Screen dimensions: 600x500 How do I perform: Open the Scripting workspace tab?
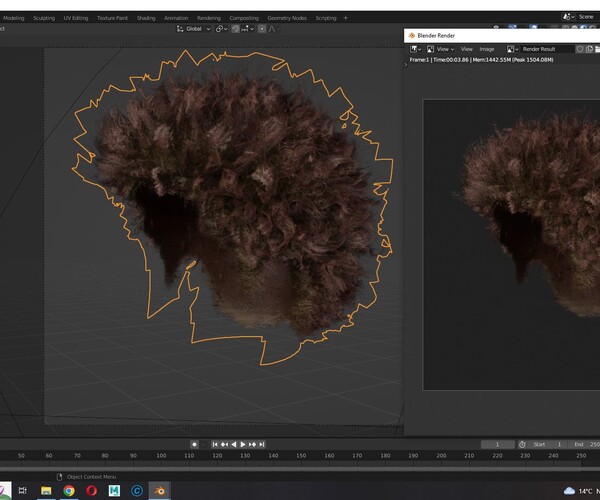326,18
